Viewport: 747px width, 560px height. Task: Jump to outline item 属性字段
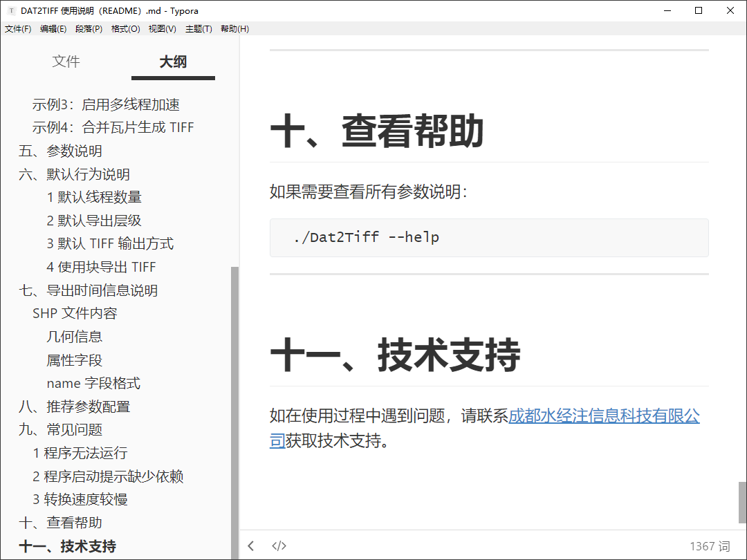point(74,360)
